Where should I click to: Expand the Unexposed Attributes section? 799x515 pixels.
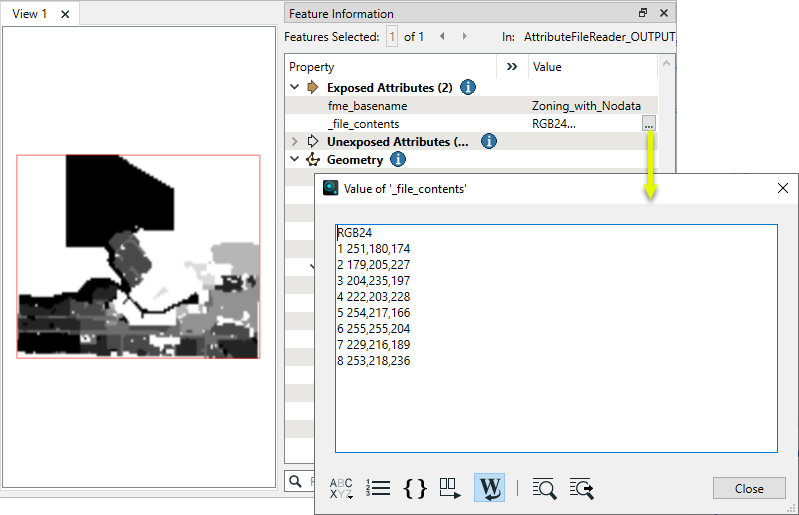[x=295, y=142]
